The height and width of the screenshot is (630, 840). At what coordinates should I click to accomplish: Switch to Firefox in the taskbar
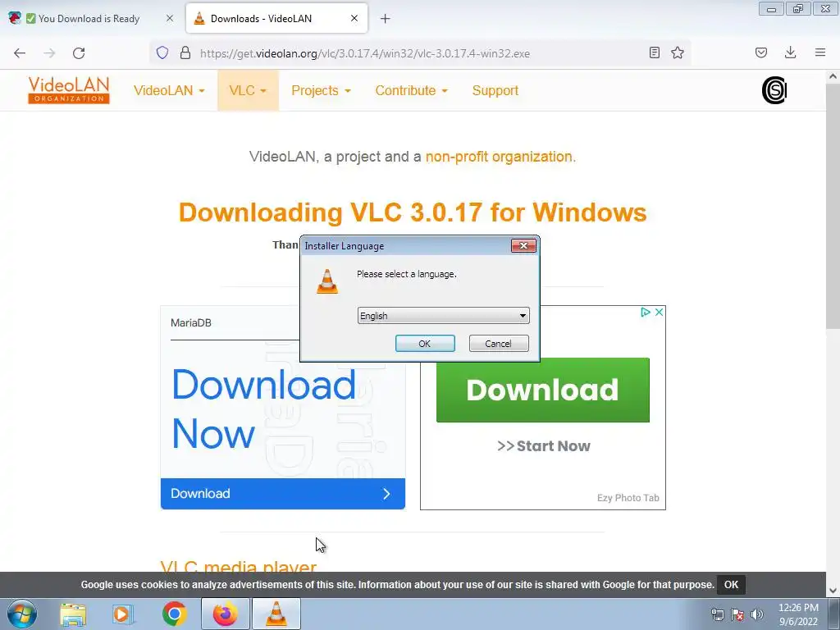coord(226,614)
